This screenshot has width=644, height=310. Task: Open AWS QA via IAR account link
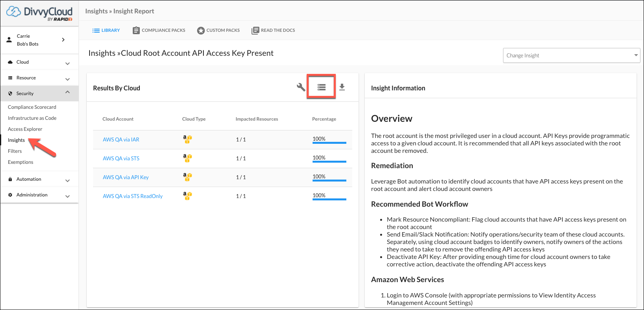pyautogui.click(x=121, y=139)
